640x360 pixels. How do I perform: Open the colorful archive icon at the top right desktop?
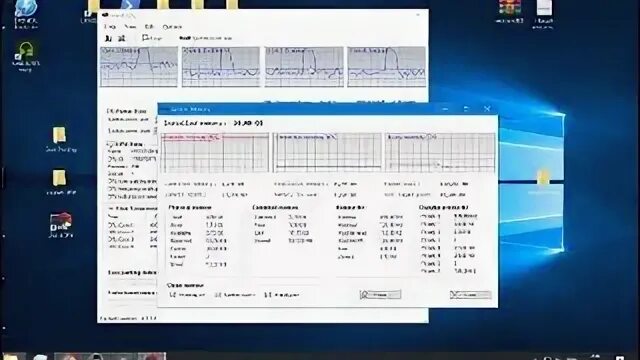(509, 11)
